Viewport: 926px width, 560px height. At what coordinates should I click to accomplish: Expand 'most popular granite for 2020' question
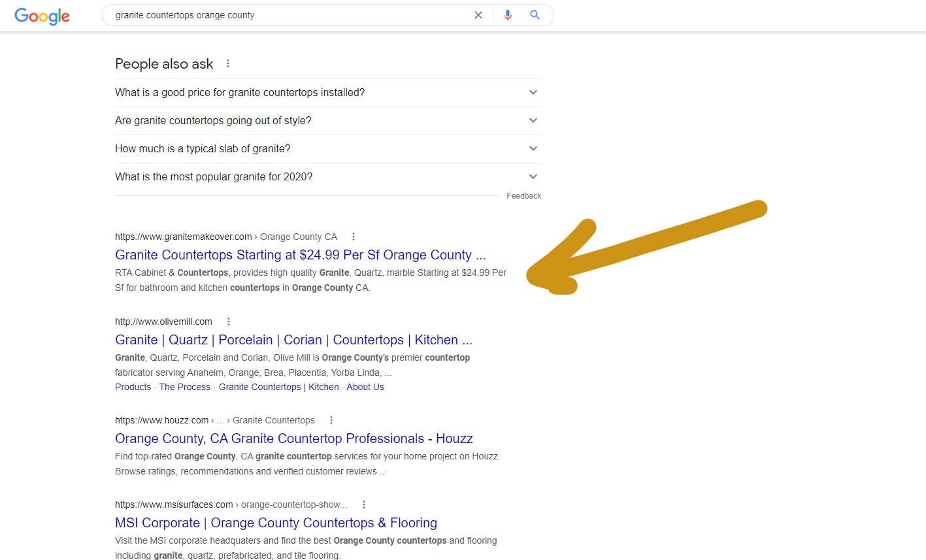(328, 177)
